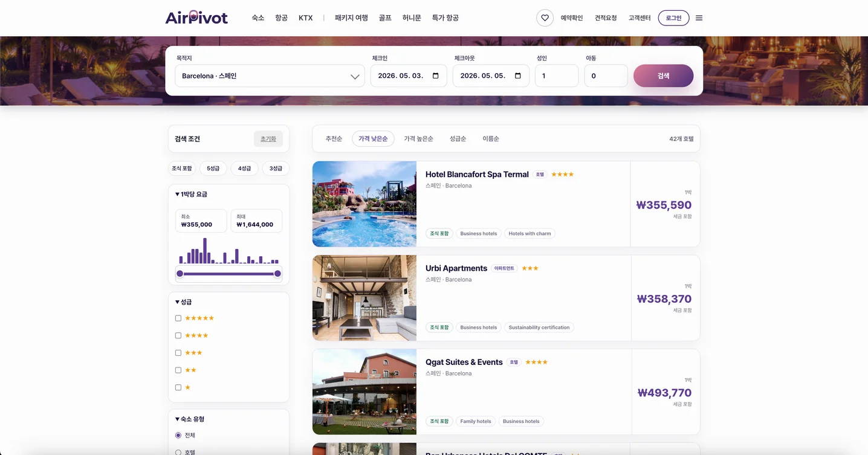Open Urbi Apartments title link
868x455 pixels.
tap(456, 268)
